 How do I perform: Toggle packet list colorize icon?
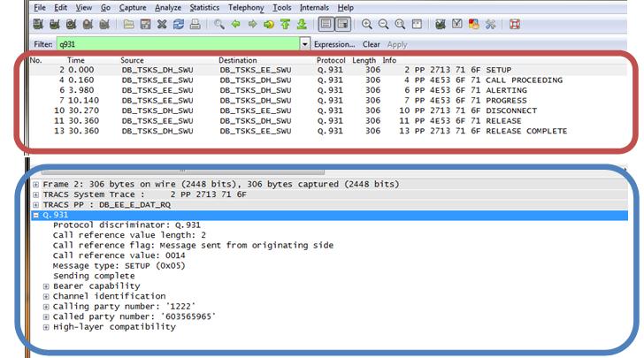(x=326, y=24)
